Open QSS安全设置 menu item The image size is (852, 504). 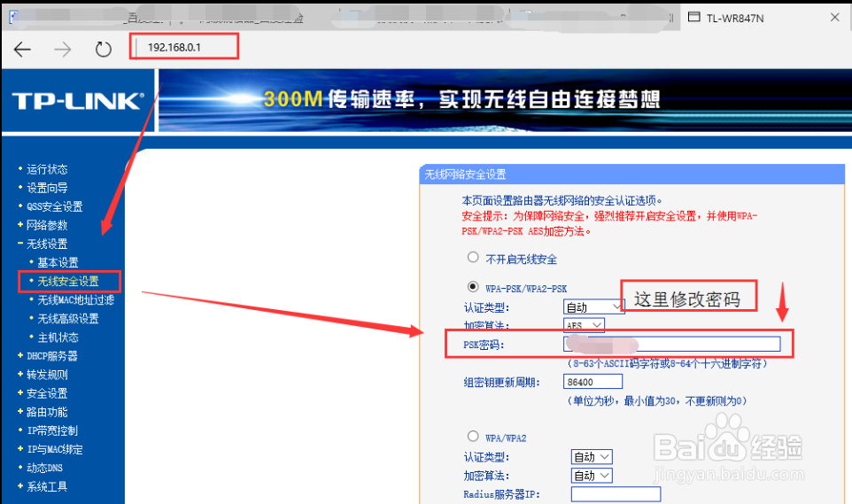click(54, 206)
